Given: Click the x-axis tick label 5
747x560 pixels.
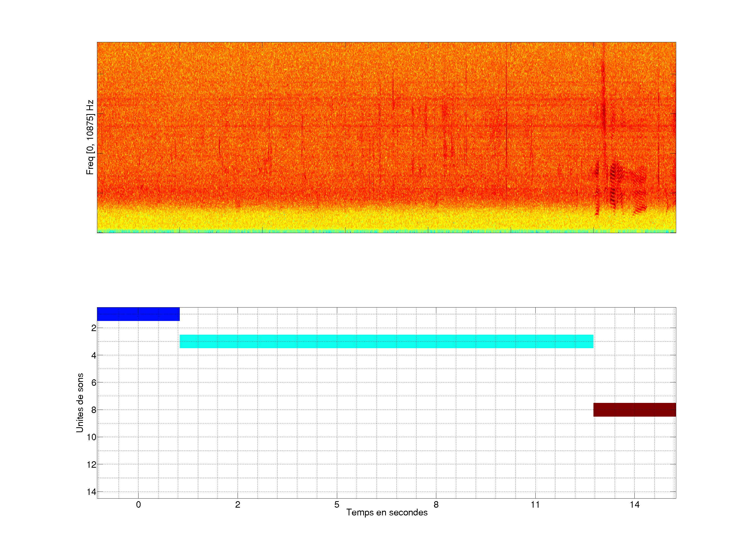Looking at the screenshot, I should coord(337,505).
